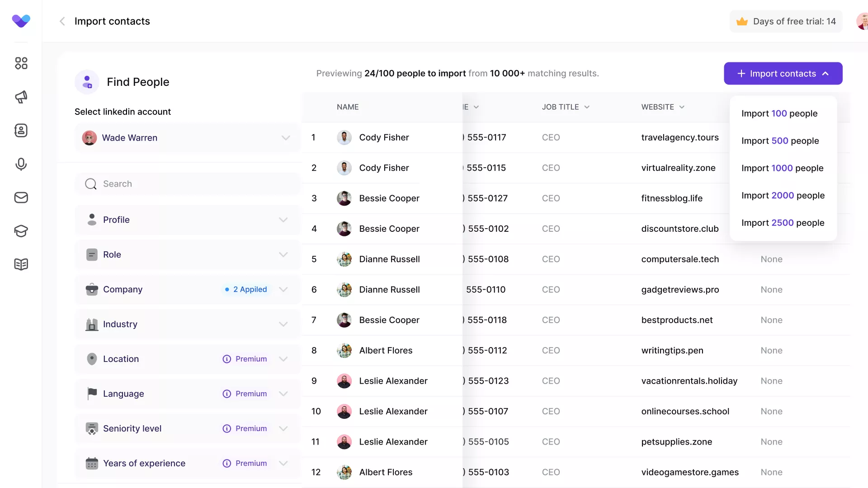Open the contacts icon in sidebar
This screenshot has height=488, width=868.
tap(21, 131)
